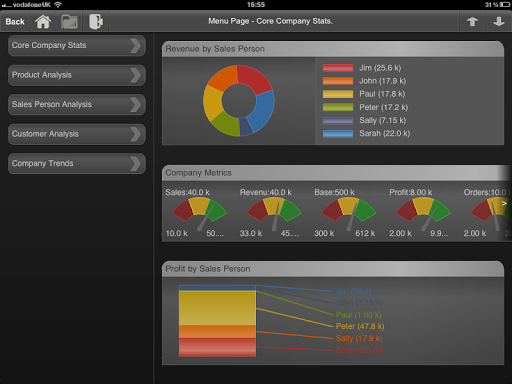The image size is (512, 384).
Task: Show more metrics with right arrow
Action: click(504, 203)
